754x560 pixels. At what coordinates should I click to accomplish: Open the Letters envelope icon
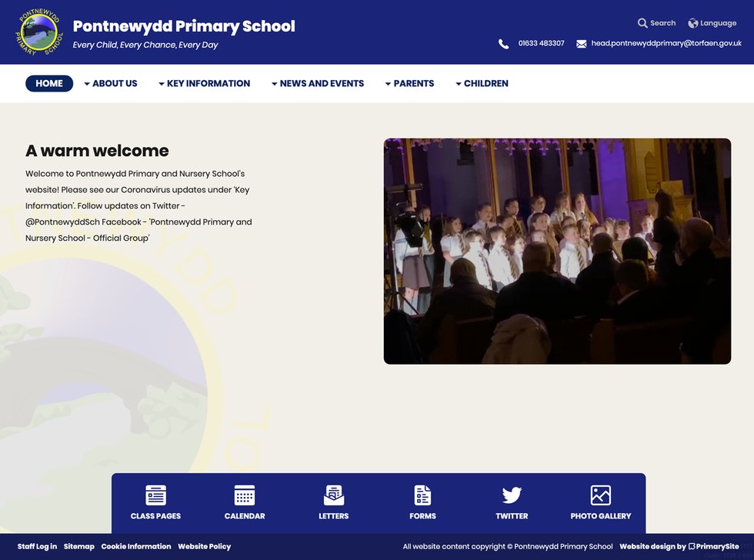coord(334,495)
